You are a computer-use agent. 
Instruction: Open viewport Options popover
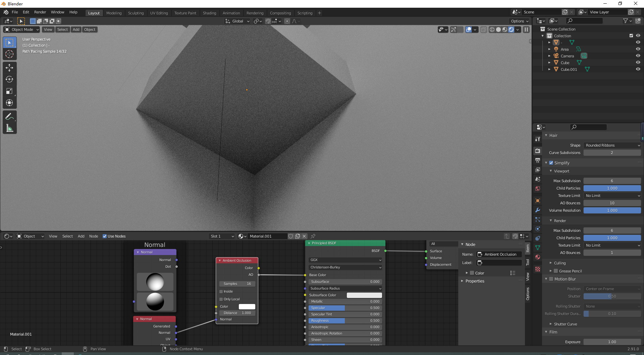pos(520,21)
